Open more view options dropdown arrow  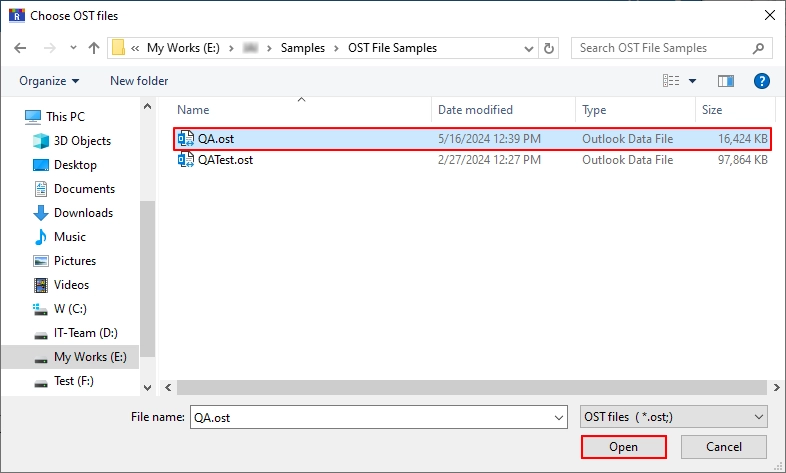click(692, 81)
